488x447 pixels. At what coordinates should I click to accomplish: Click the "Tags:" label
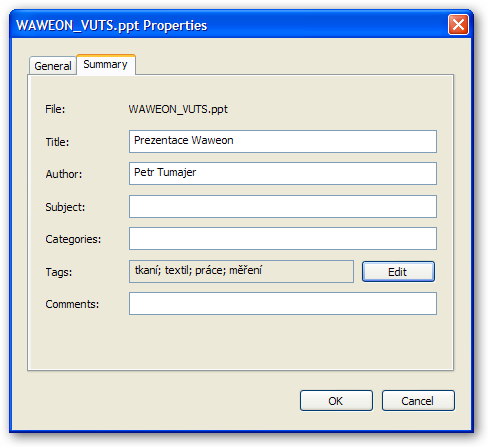(59, 272)
